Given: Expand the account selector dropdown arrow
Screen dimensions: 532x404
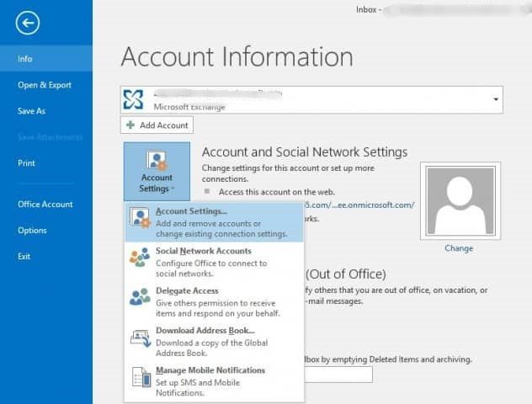Looking at the screenshot, I should pyautogui.click(x=496, y=99).
